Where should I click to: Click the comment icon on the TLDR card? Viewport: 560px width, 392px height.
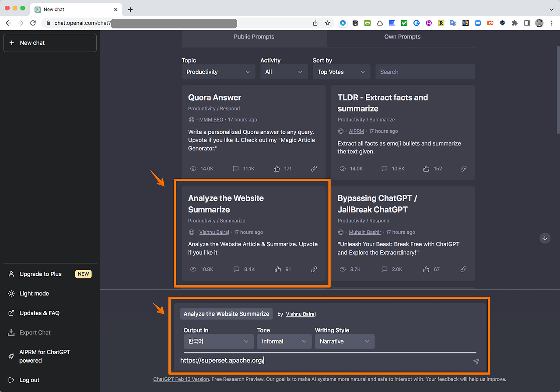[385, 169]
